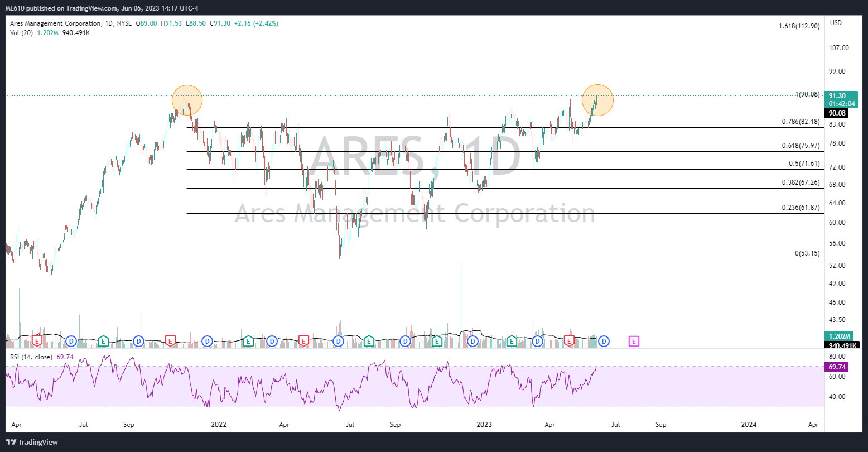Click the black 90.08 price axis tag
Screen dimensions: 868x452
point(838,113)
